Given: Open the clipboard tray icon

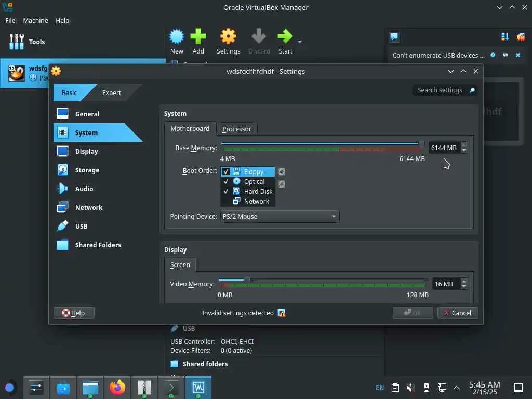Looking at the screenshot, I should 395,388.
